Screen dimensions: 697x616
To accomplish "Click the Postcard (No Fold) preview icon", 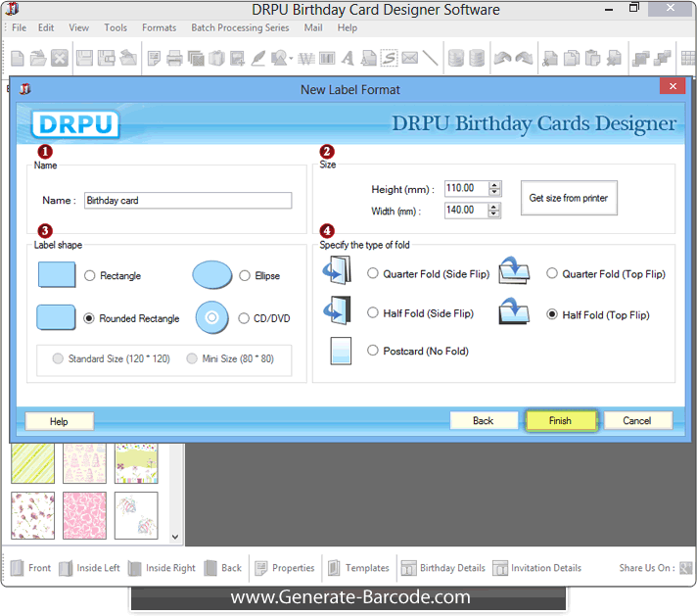I will pos(340,350).
